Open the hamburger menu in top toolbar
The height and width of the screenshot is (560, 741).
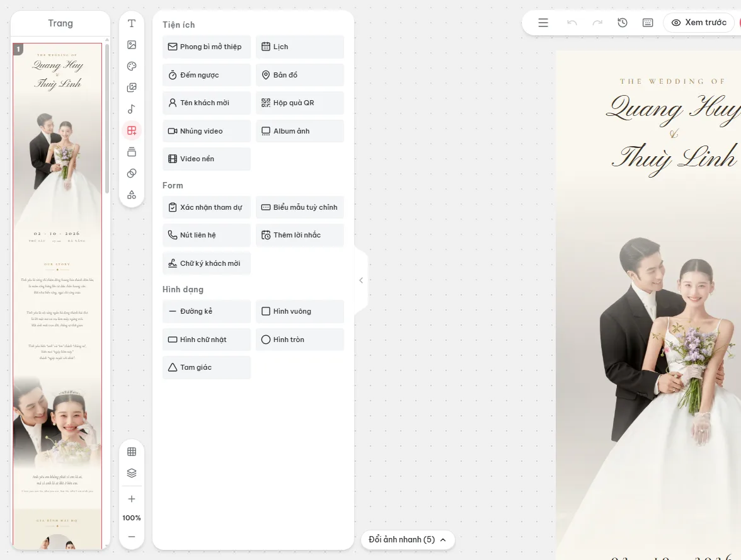[x=543, y=23]
